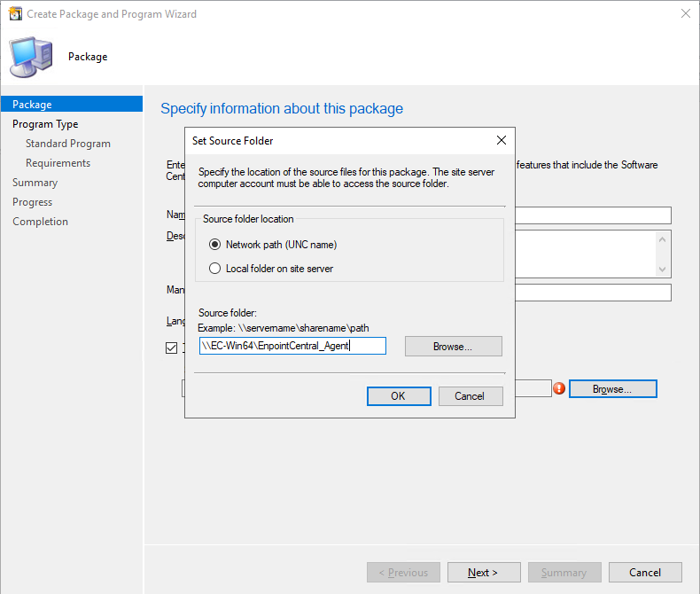Image resolution: width=700 pixels, height=594 pixels.
Task: Go to Program Type step
Action: point(45,124)
